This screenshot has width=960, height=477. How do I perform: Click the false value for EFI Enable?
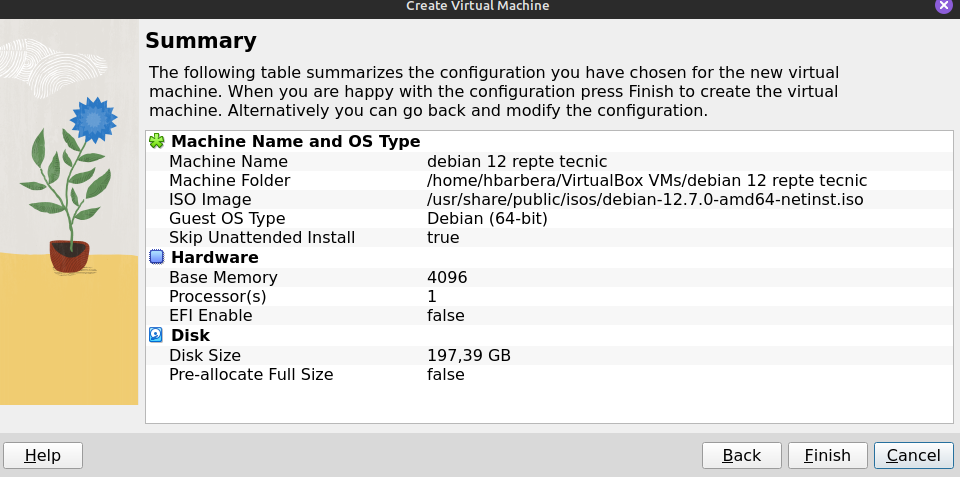446,315
